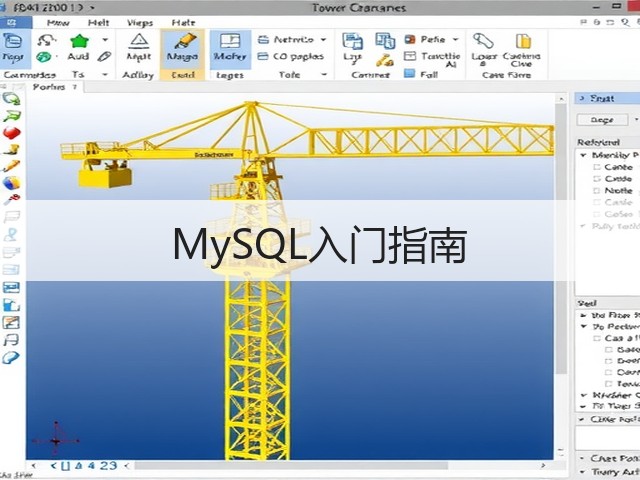Select the yellow boot-shaped left toolbar icon
The width and height of the screenshot is (640, 480).
tap(11, 149)
